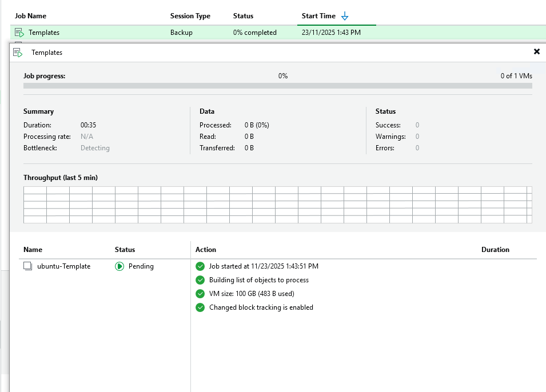This screenshot has width=546, height=392.
Task: Close the Templates details panel
Action: coord(536,51)
